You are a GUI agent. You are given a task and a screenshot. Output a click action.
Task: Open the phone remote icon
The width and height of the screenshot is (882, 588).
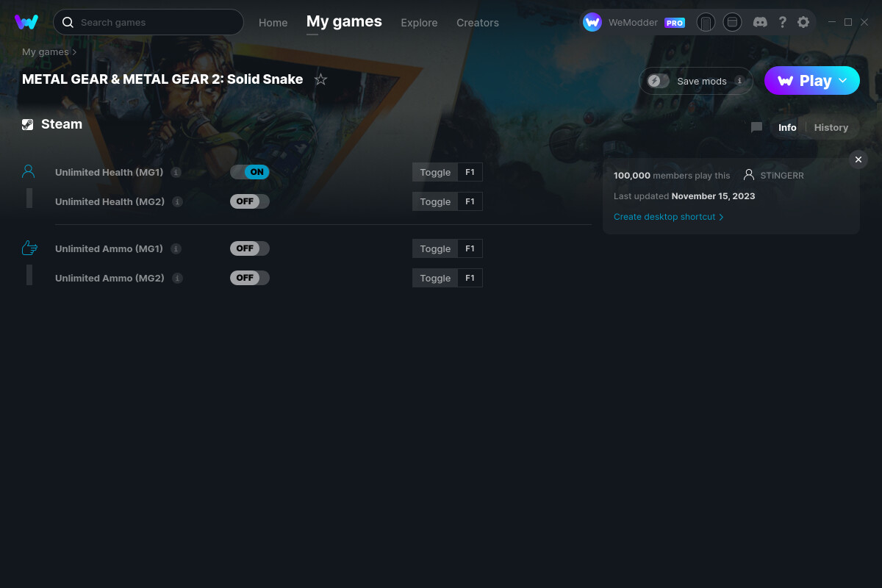(x=706, y=23)
